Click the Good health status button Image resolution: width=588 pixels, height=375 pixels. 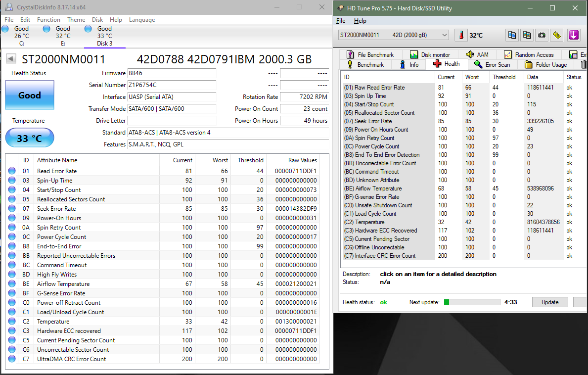pyautogui.click(x=30, y=95)
